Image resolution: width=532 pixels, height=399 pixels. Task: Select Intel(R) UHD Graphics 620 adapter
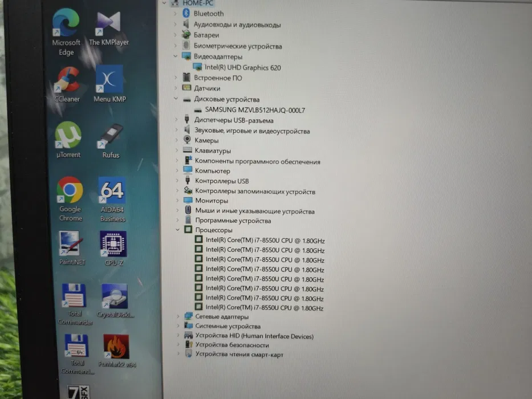click(237, 67)
